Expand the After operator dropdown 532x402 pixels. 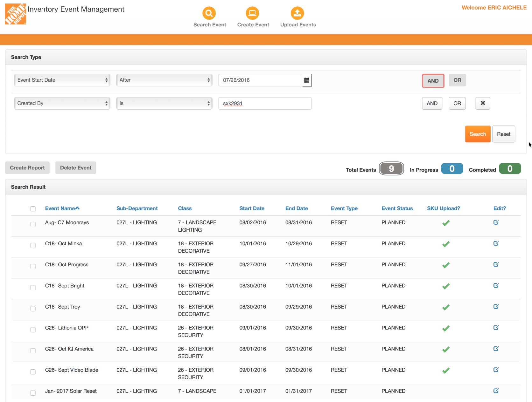coord(164,80)
